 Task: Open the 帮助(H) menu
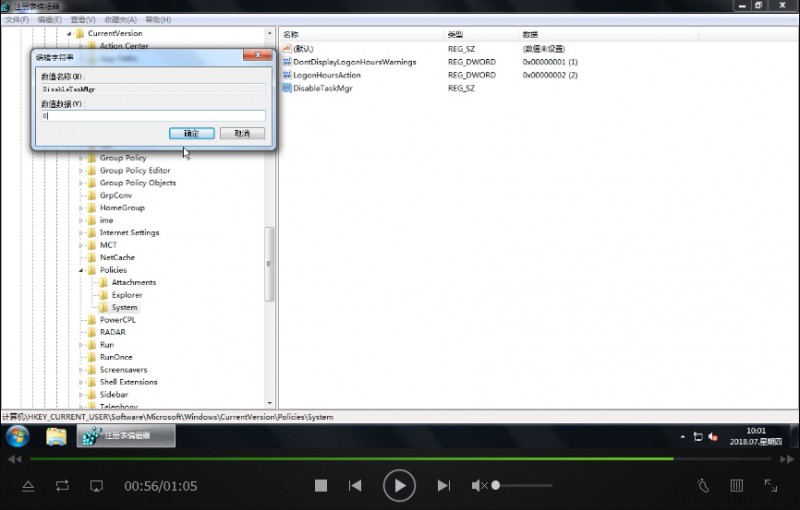(x=158, y=19)
